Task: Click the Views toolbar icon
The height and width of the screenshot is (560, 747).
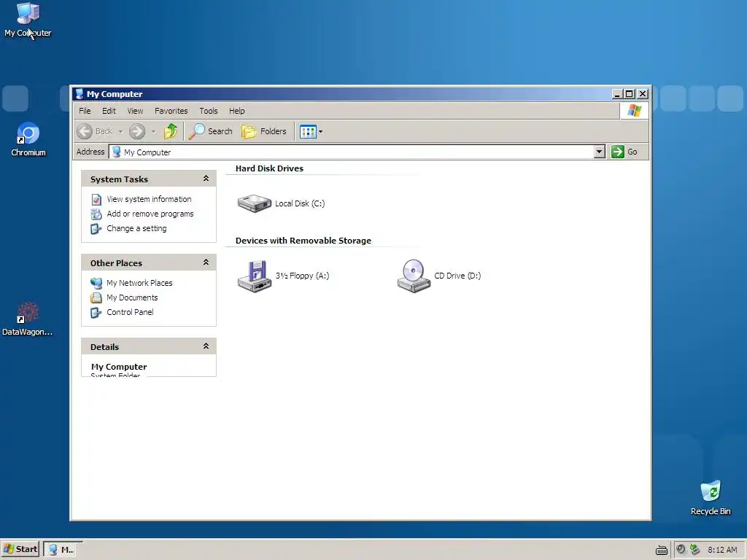Action: (308, 131)
